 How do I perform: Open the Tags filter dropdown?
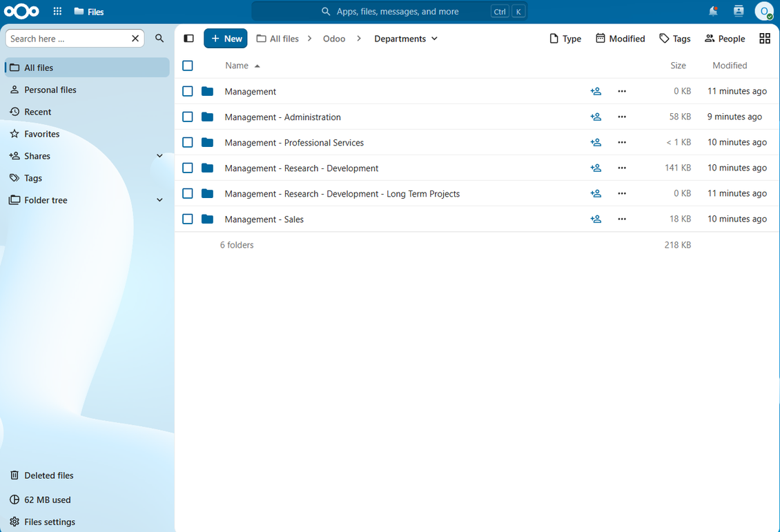[x=674, y=38]
